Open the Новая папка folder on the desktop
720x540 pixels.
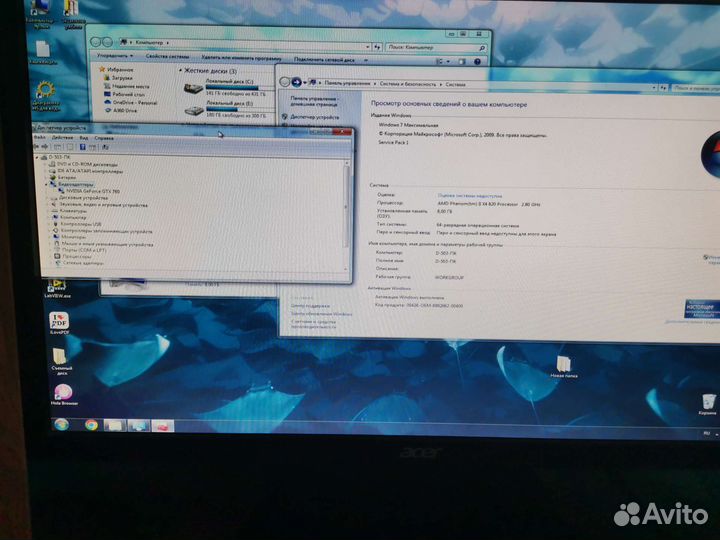[563, 365]
